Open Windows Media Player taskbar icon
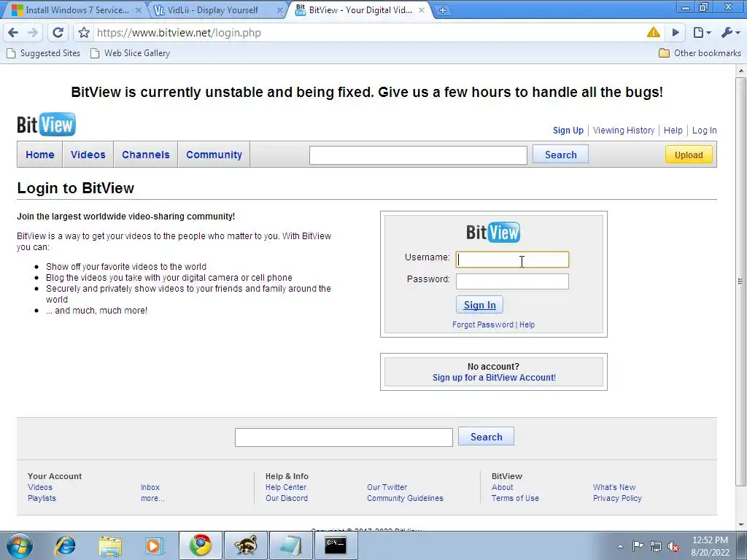The height and width of the screenshot is (560, 747). click(x=154, y=545)
